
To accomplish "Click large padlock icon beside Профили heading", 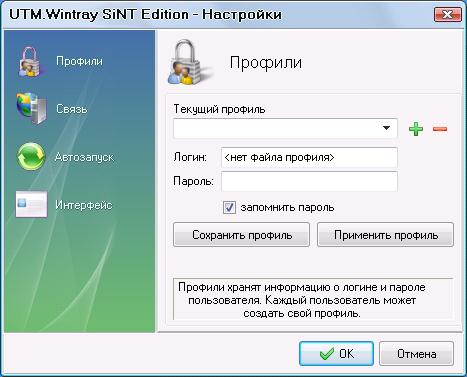I will click(188, 62).
